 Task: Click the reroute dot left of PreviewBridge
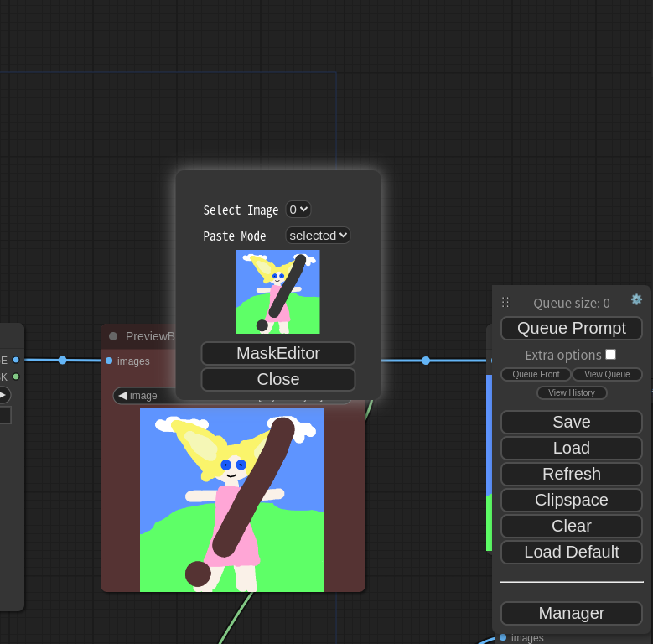click(62, 360)
